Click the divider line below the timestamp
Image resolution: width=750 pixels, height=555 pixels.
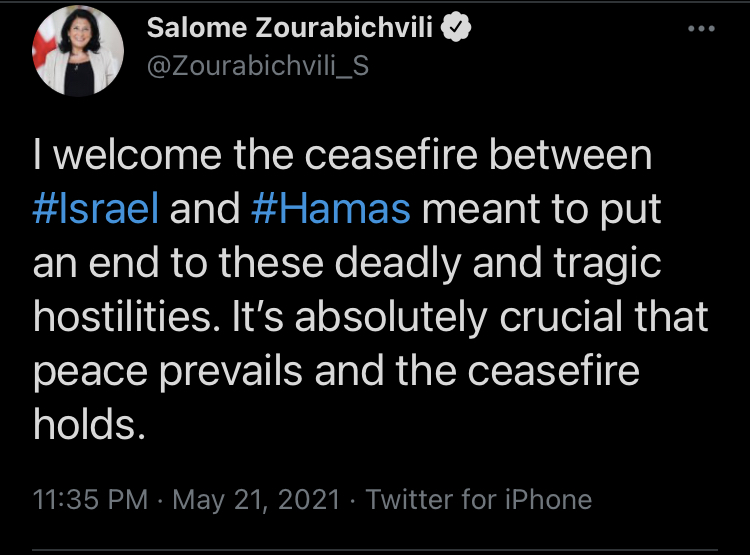375,549
